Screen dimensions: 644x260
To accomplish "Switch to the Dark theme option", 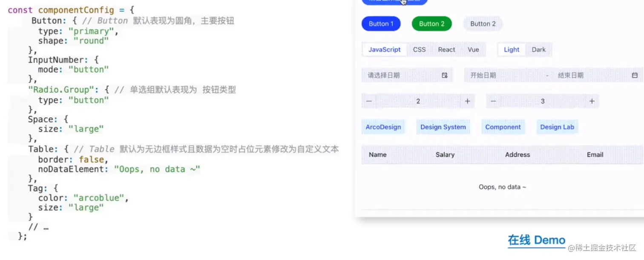I will coord(538,49).
